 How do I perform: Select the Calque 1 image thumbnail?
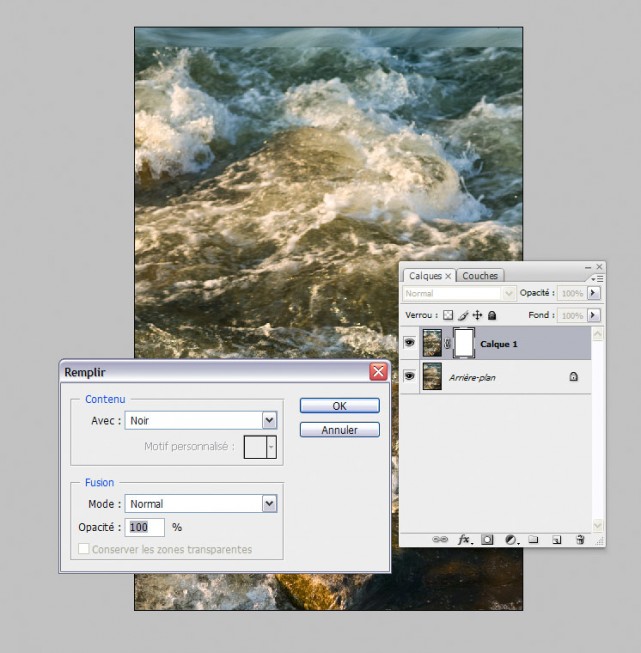point(432,343)
